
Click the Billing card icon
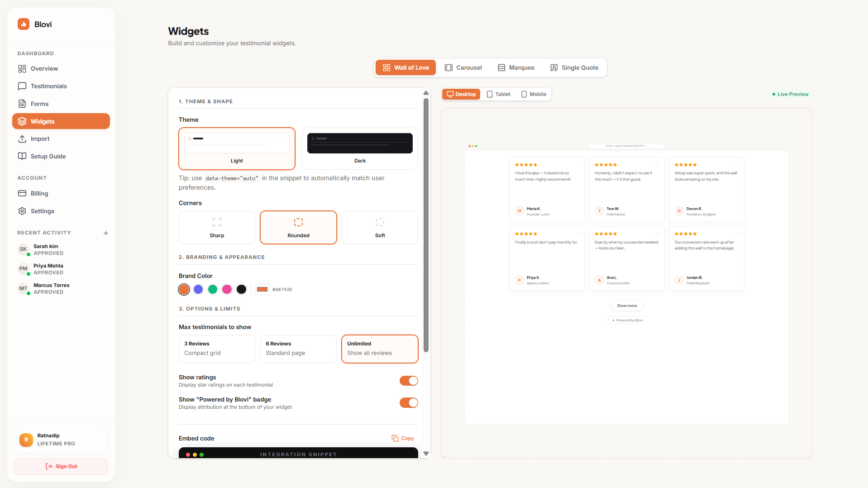coord(22,193)
